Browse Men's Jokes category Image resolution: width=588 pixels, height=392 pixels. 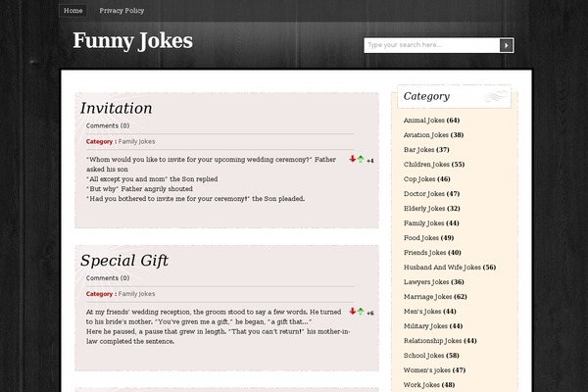422,312
